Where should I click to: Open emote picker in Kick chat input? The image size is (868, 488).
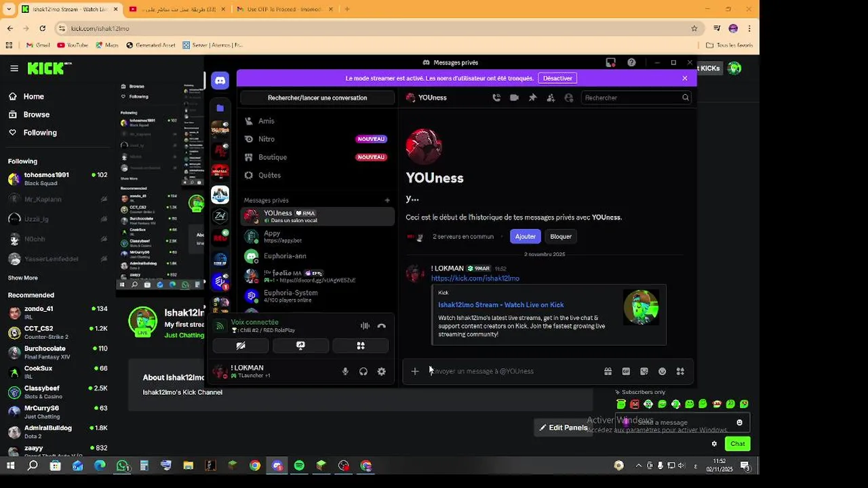739,422
